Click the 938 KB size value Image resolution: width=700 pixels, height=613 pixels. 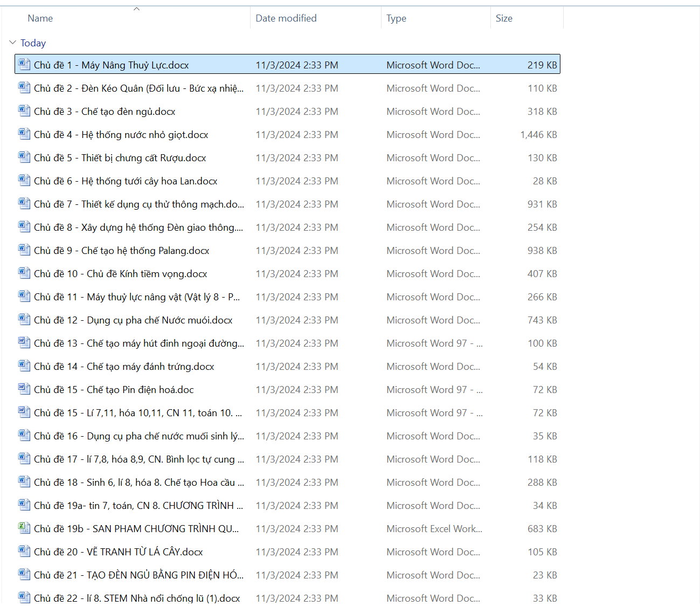click(x=542, y=251)
